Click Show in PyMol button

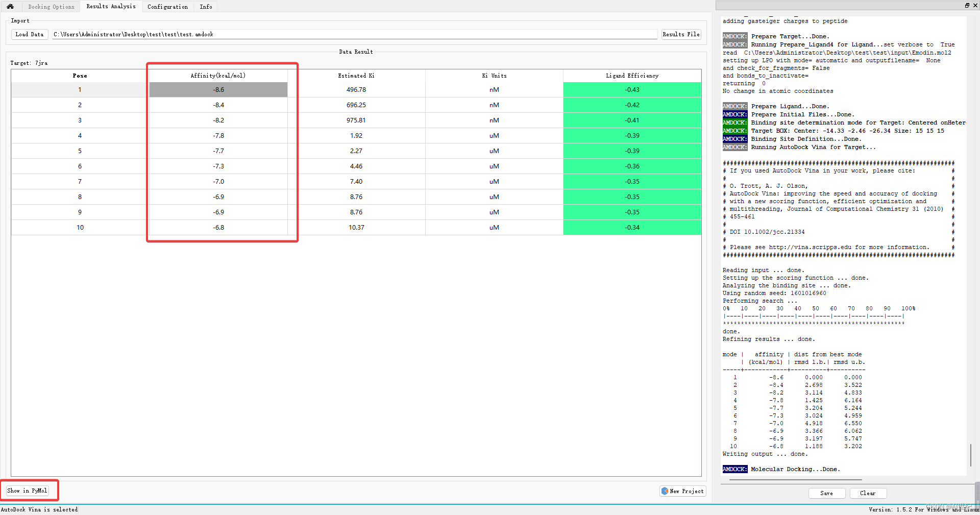point(28,491)
